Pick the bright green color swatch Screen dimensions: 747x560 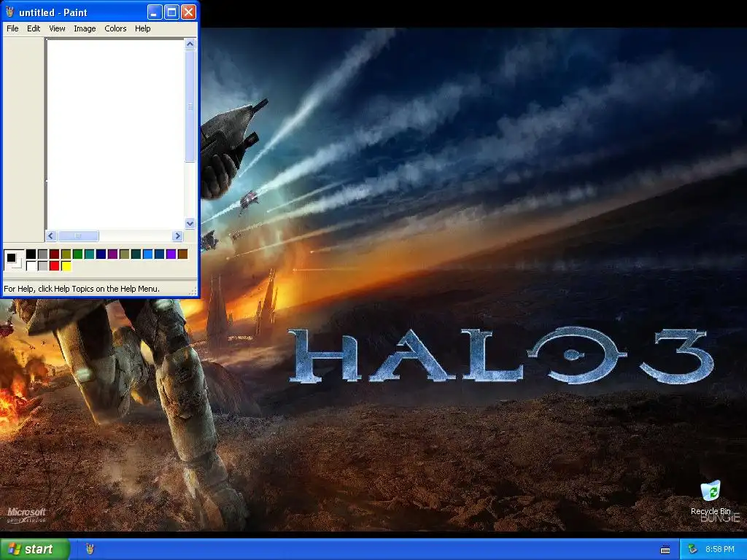(x=77, y=254)
